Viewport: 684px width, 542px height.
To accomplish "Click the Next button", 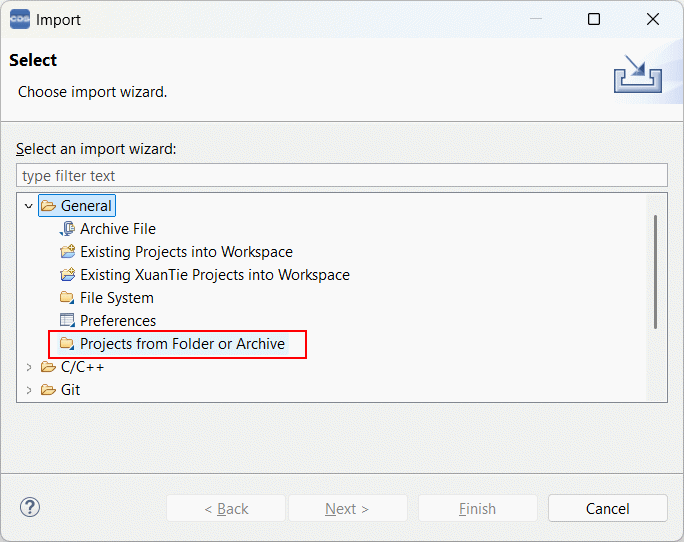I will tap(347, 509).
